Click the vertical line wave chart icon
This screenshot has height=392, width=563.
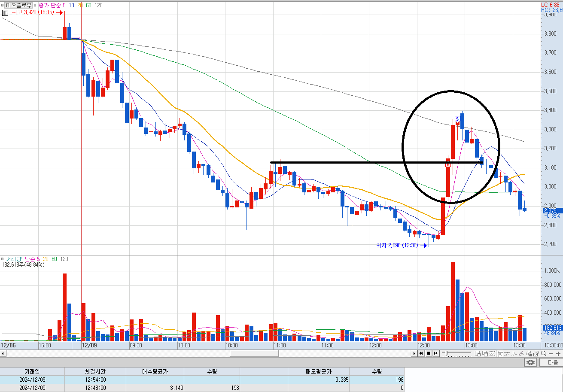tap(514, 353)
